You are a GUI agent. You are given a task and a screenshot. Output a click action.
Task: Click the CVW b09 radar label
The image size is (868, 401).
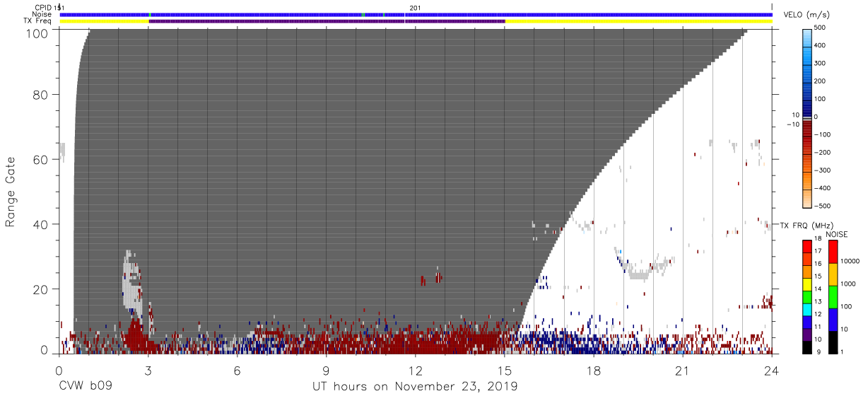86,387
